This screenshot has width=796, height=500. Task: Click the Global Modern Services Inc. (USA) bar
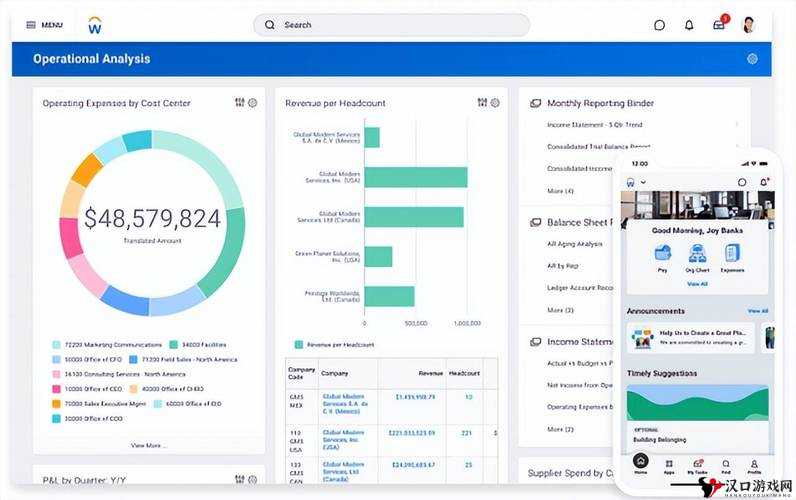point(416,177)
